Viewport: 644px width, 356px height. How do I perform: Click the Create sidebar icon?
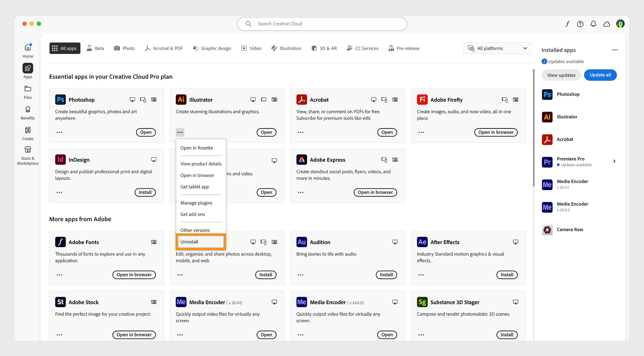coord(28,132)
